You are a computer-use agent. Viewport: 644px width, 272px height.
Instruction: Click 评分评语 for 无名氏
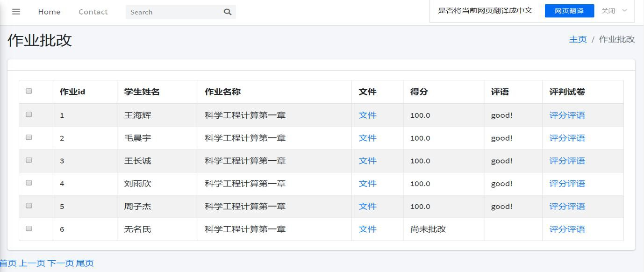point(567,229)
